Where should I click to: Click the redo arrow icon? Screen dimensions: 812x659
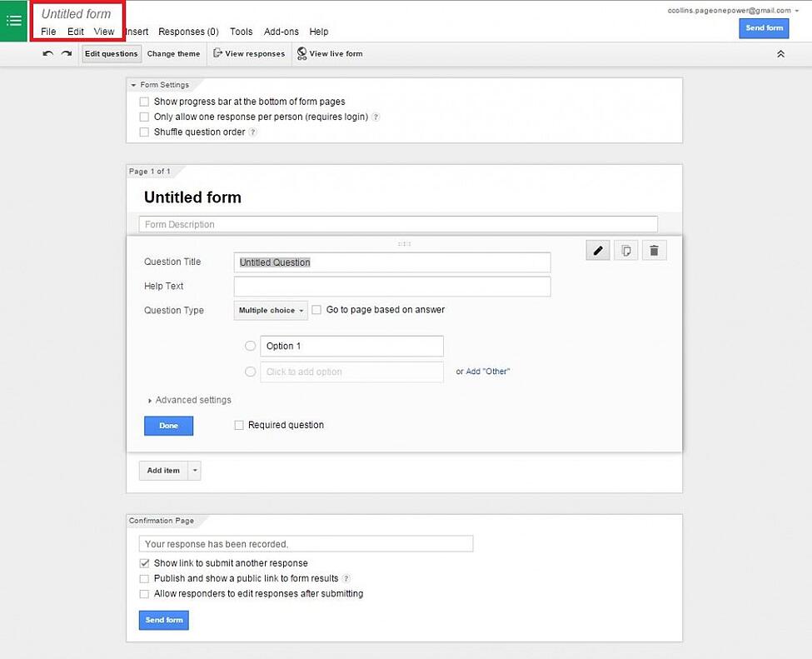pyautogui.click(x=66, y=53)
